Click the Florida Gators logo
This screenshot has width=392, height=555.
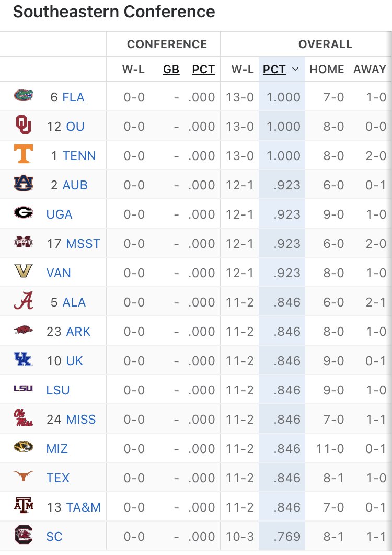[x=24, y=95]
